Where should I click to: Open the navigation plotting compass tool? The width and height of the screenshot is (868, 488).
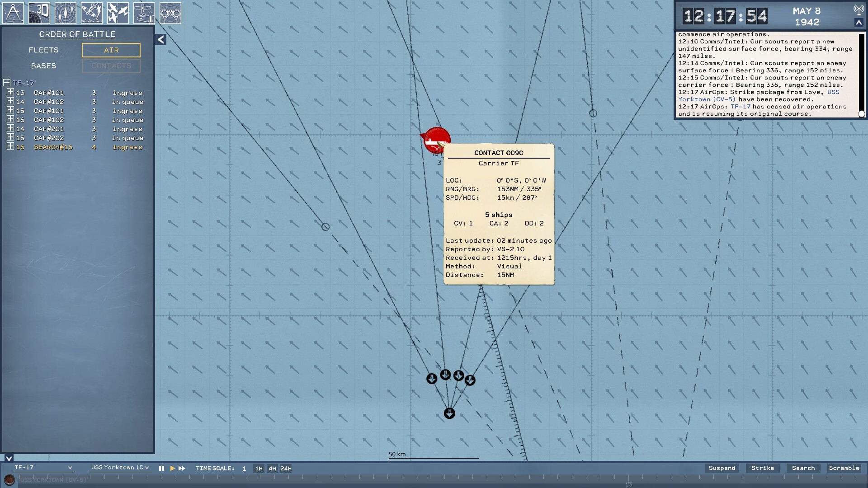[13, 13]
